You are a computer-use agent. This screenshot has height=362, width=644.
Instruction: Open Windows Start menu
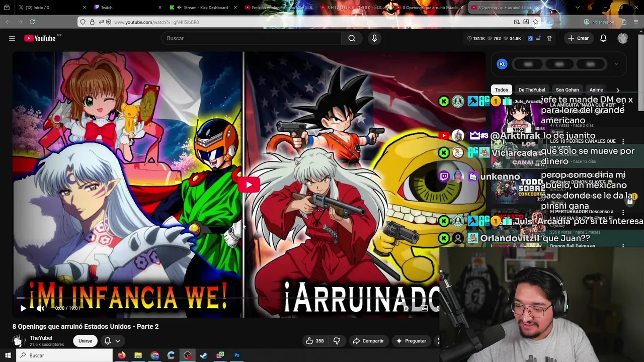pyautogui.click(x=8, y=355)
